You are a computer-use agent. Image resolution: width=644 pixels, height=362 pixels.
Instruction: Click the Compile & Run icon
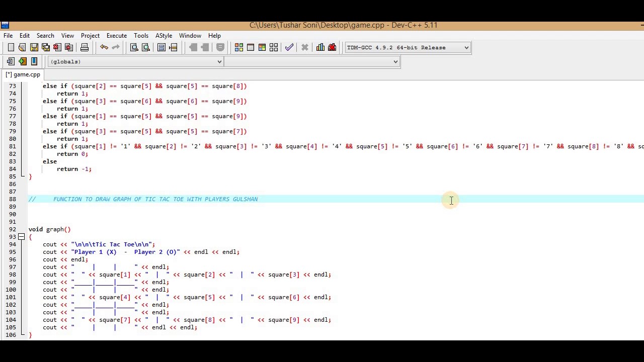(x=262, y=47)
